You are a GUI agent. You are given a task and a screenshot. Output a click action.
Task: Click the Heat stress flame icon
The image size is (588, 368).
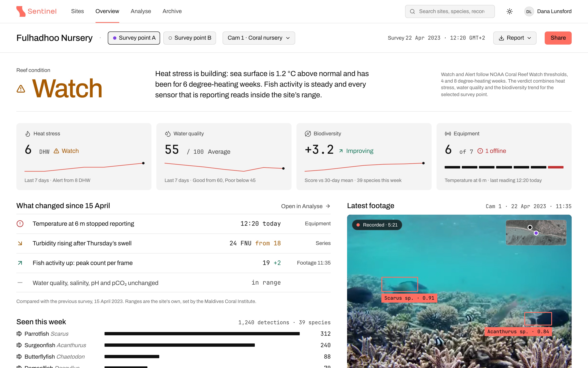pyautogui.click(x=28, y=134)
